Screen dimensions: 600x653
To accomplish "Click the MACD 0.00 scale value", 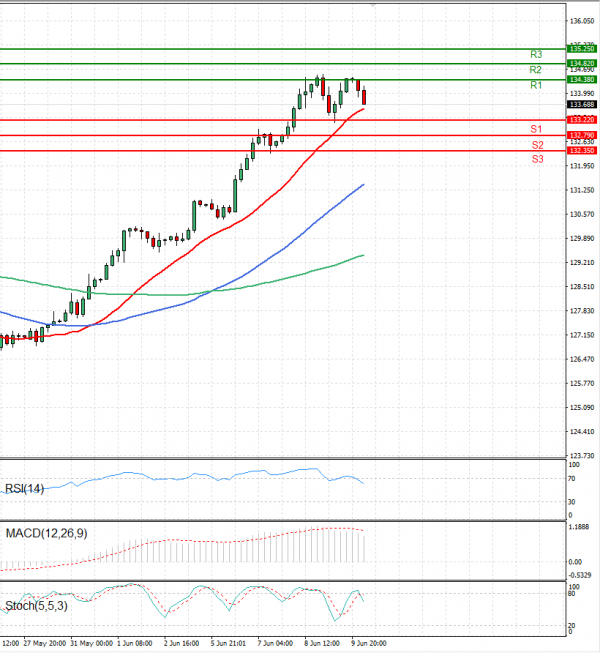I will pyautogui.click(x=575, y=562).
